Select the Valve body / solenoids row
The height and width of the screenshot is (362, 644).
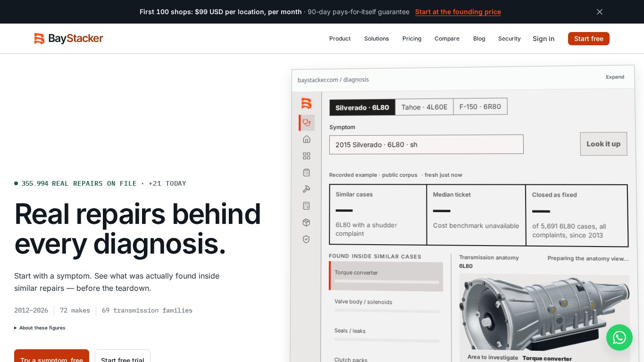point(386,305)
